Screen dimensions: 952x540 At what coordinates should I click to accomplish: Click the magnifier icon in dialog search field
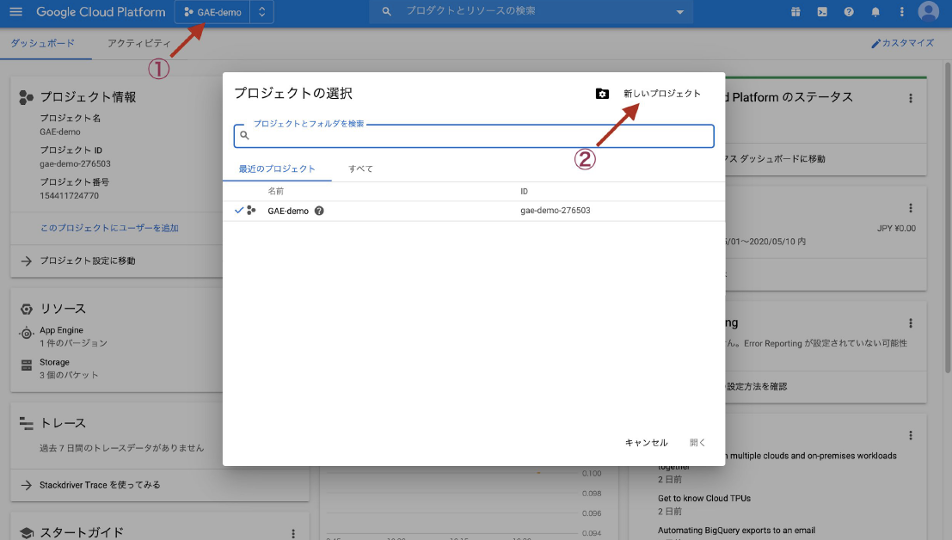244,135
